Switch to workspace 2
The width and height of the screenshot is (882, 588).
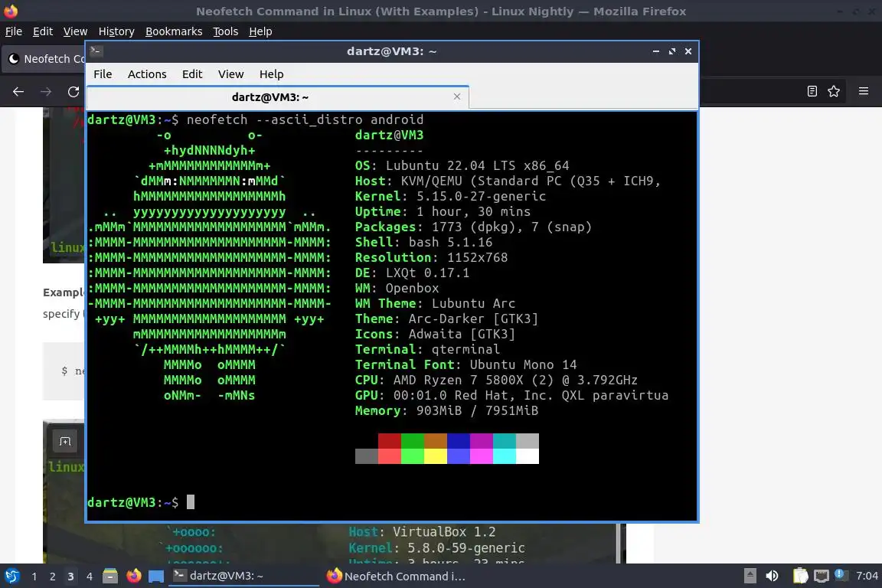52,577
